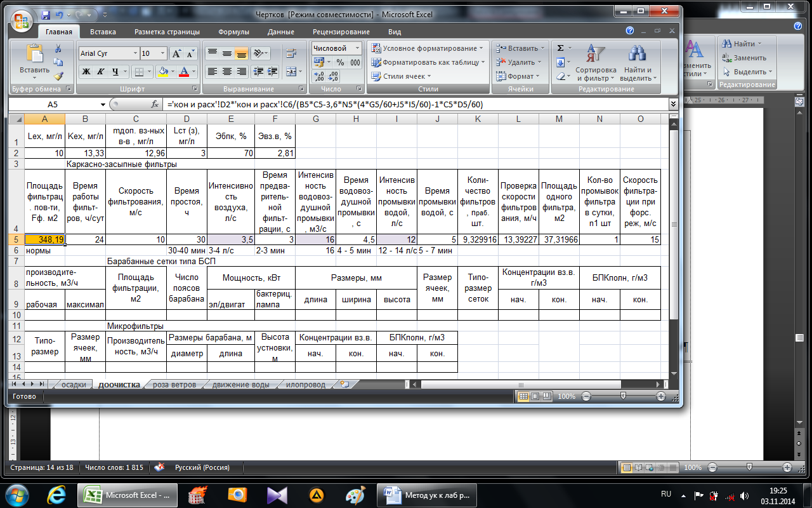Viewport: 812px width, 508px height.
Task: Click the accounting currency format icon
Action: pyautogui.click(x=318, y=62)
